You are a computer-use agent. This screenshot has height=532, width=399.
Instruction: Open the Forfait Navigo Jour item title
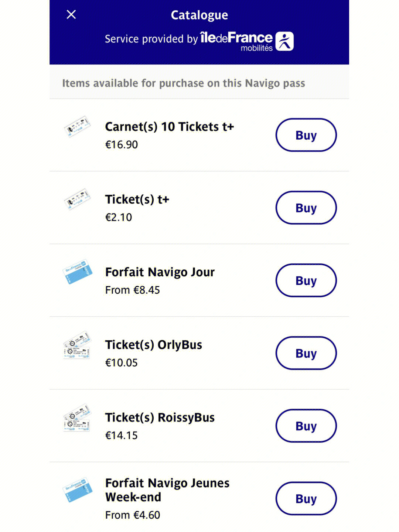click(x=160, y=272)
